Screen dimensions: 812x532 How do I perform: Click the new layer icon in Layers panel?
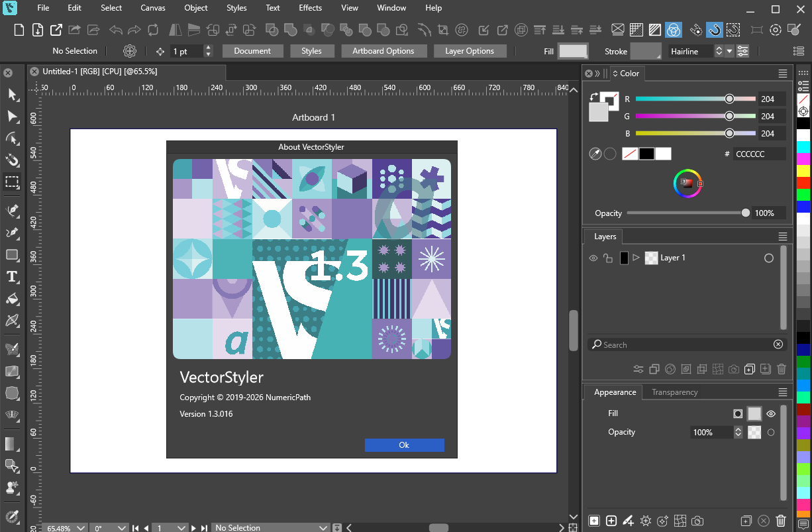click(749, 369)
